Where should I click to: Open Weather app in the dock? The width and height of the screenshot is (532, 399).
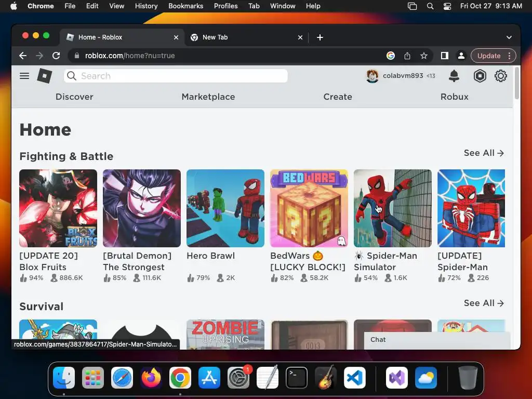[x=426, y=378]
